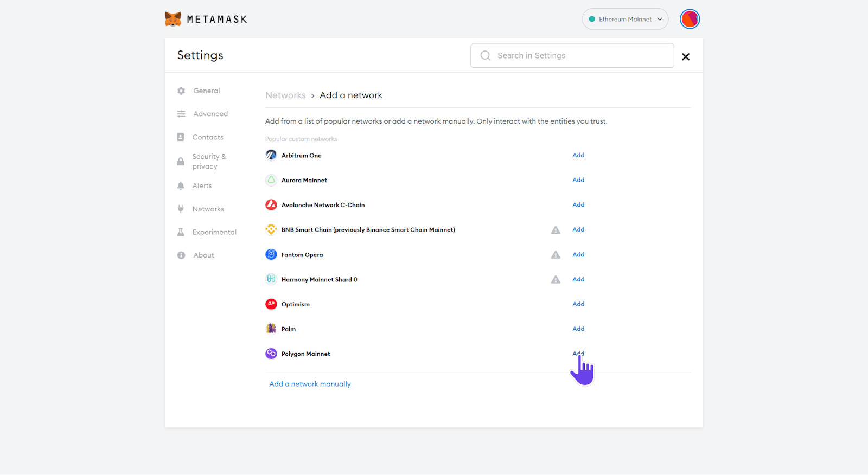Screen dimensions: 868x475
Task: Click the Polygon Mainnet logo
Action: point(271,354)
